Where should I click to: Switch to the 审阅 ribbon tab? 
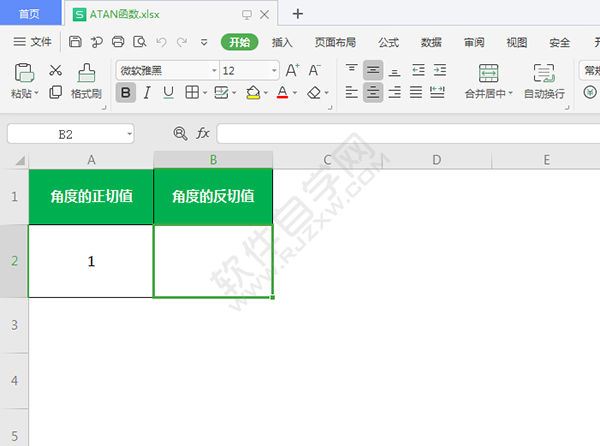coord(474,42)
